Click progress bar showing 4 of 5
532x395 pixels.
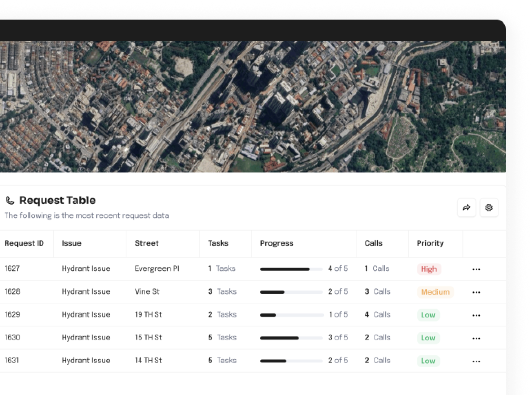click(292, 269)
